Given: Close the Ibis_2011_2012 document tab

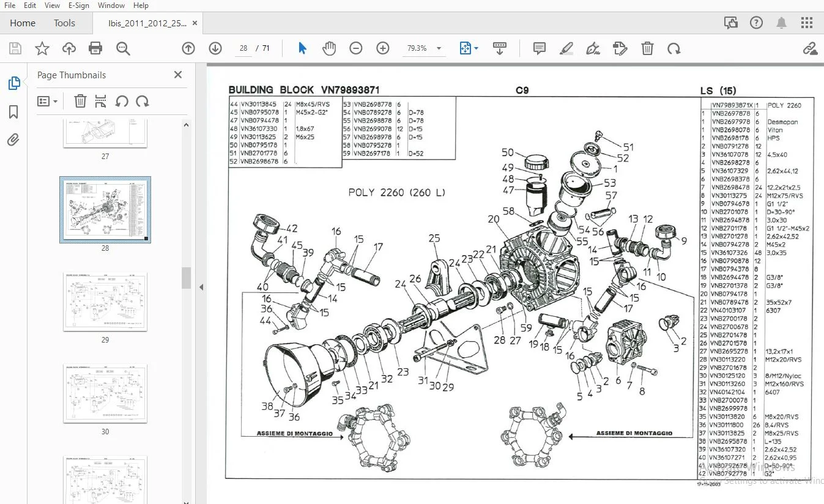Looking at the screenshot, I should pyautogui.click(x=195, y=23).
